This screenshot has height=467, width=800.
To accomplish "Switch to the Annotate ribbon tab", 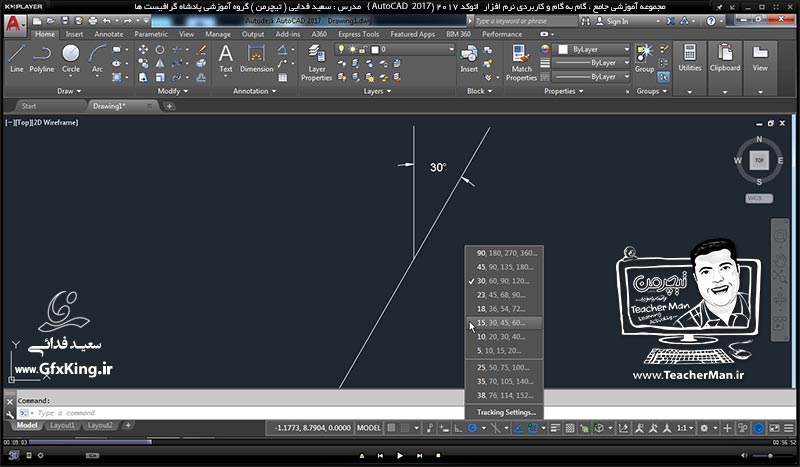I will 109,34.
